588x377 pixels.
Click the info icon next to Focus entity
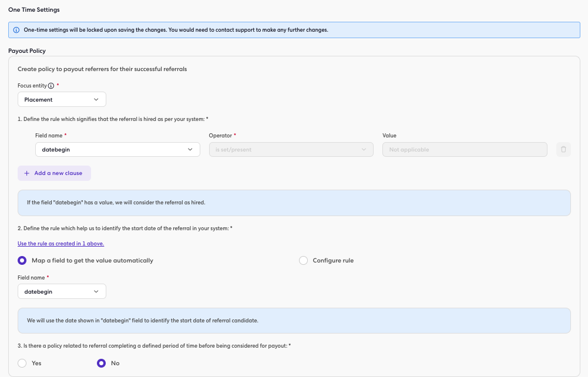[x=51, y=86]
